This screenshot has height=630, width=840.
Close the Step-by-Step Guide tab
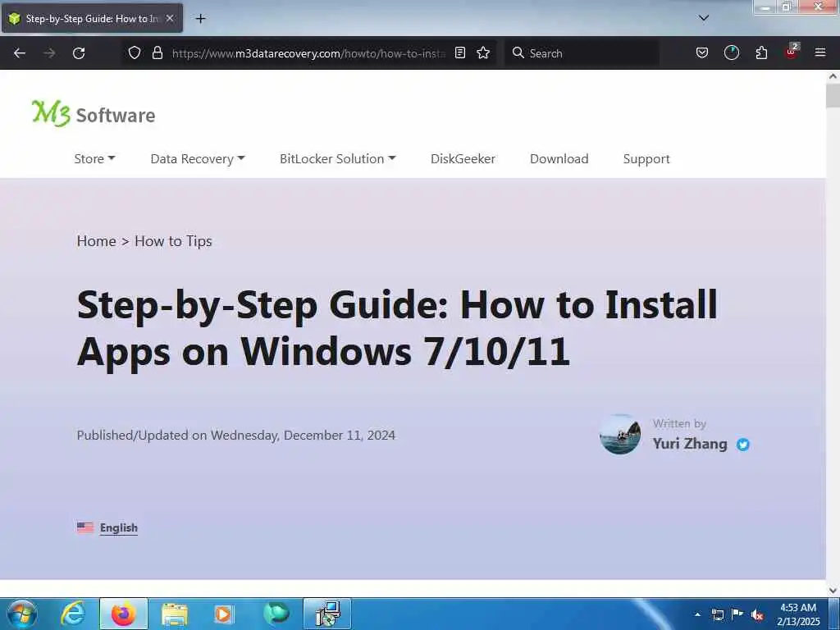170,18
